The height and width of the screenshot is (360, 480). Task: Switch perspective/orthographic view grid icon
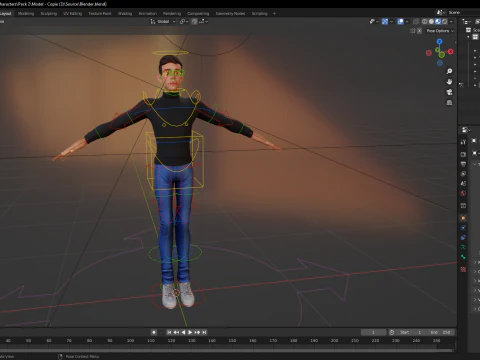(449, 102)
